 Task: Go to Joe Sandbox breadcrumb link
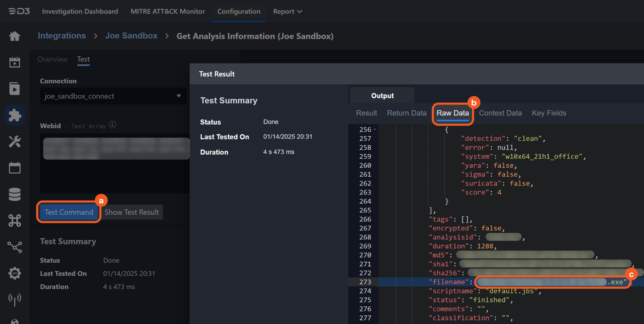click(x=131, y=36)
